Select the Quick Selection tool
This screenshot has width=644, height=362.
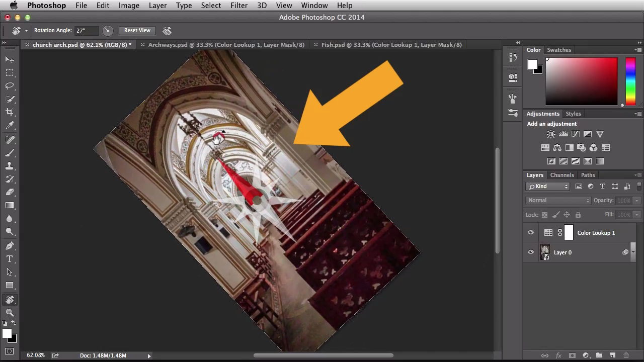10,99
